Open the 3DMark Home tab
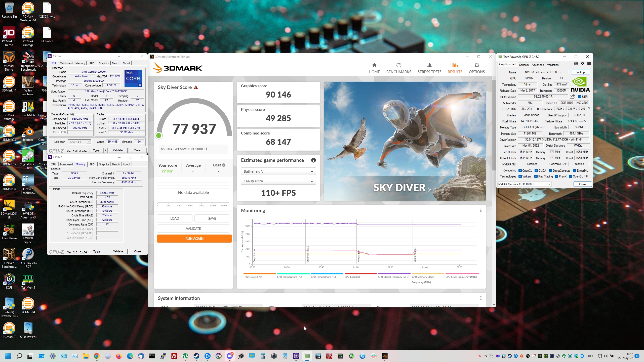 pos(374,68)
